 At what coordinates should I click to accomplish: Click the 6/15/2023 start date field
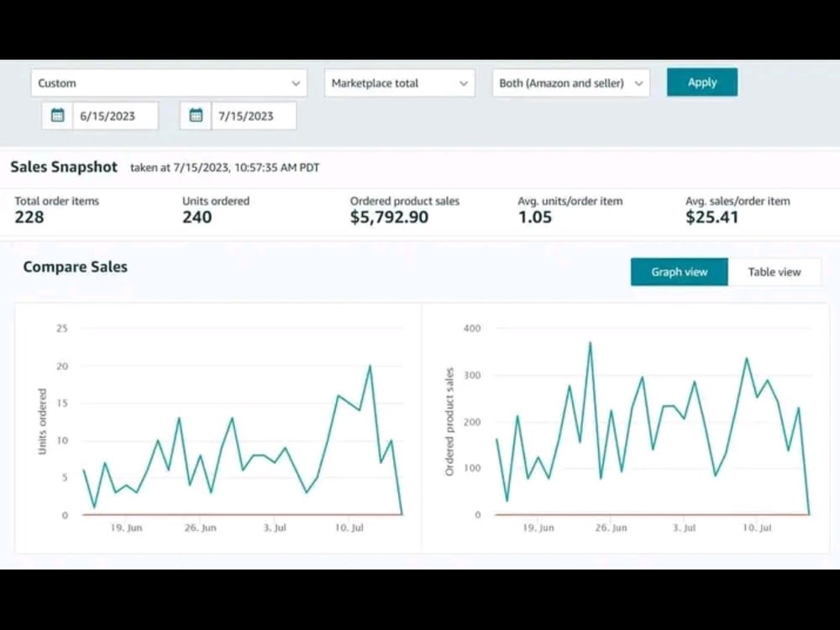[x=115, y=116]
